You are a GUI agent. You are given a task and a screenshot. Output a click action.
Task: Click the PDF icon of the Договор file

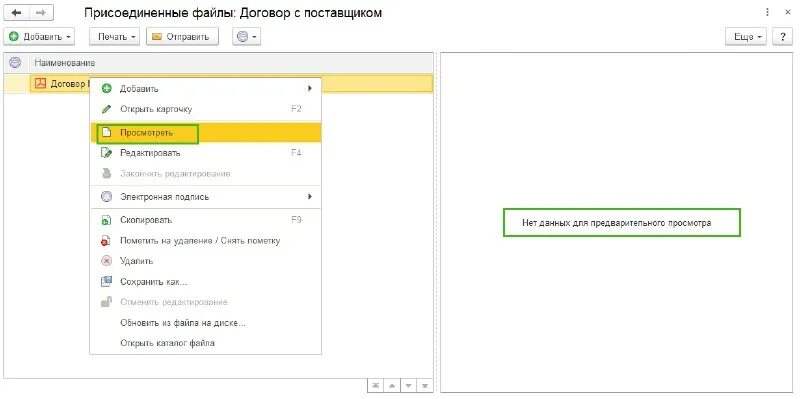(x=40, y=84)
